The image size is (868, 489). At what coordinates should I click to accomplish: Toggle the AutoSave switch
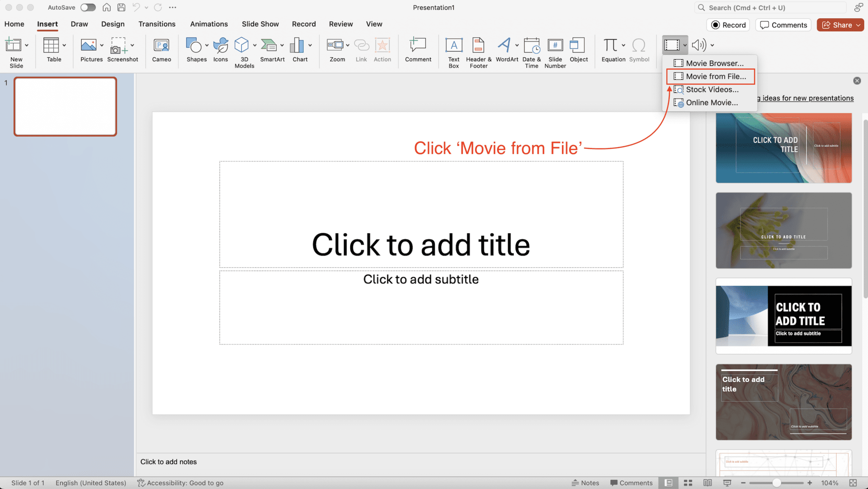pyautogui.click(x=88, y=7)
